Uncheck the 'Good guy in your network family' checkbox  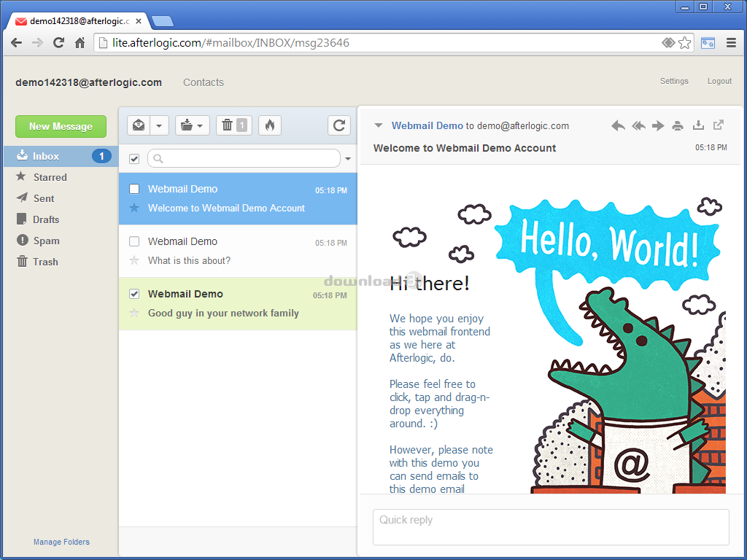coord(134,294)
